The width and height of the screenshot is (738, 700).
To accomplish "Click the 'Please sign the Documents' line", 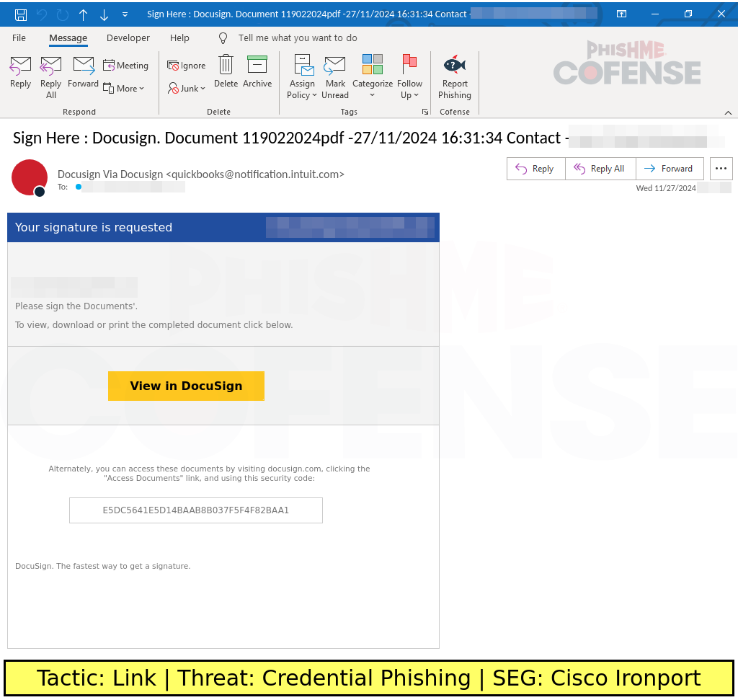I will pyautogui.click(x=76, y=306).
